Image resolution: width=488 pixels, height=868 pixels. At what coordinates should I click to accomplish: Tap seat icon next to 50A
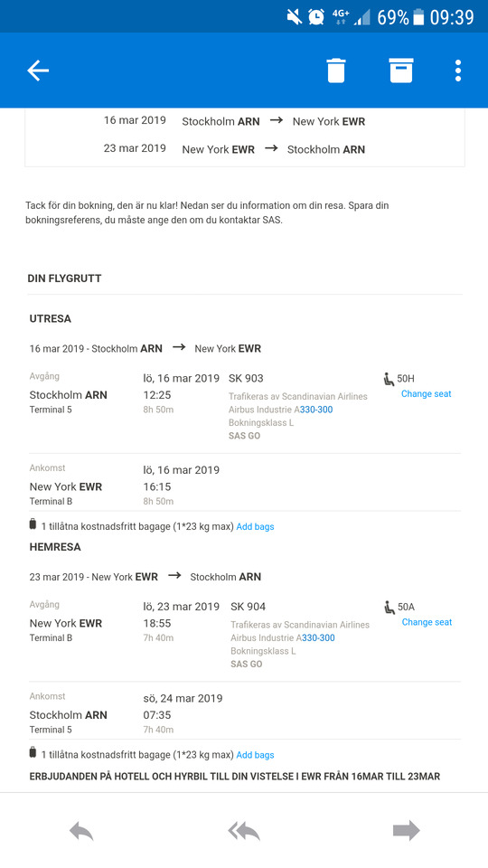[x=389, y=608]
